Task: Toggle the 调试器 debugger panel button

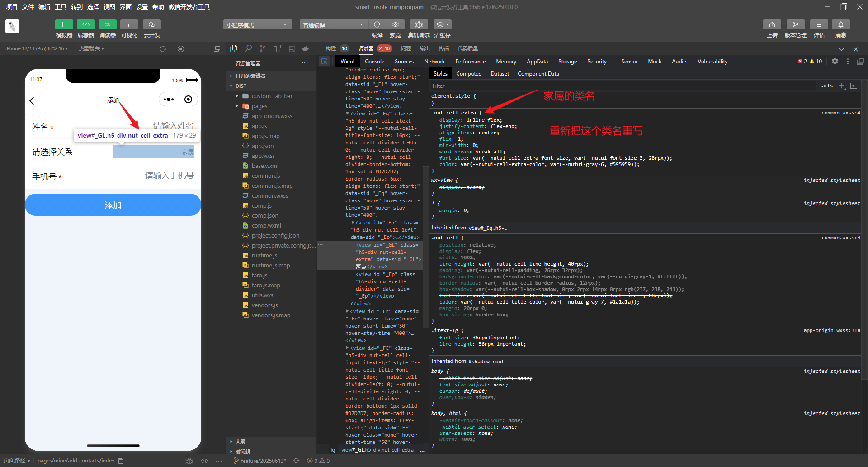Action: (x=107, y=24)
